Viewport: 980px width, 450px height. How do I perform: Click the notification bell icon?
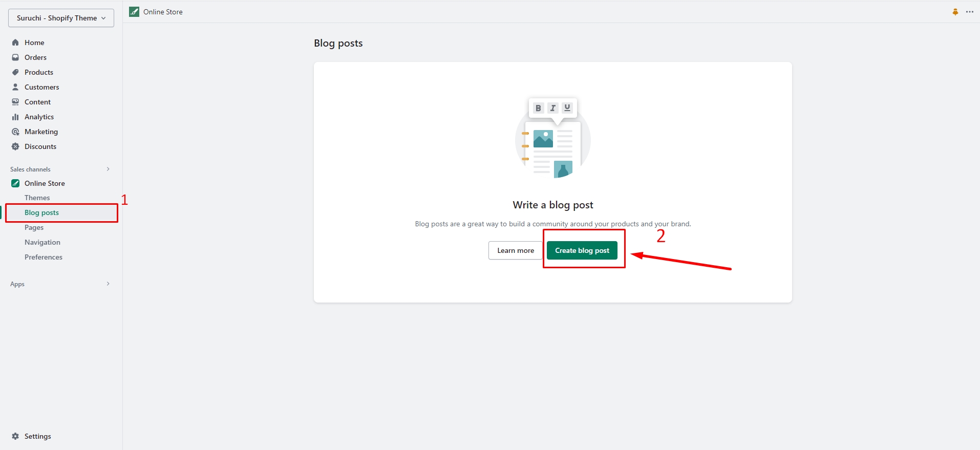[x=955, y=12]
